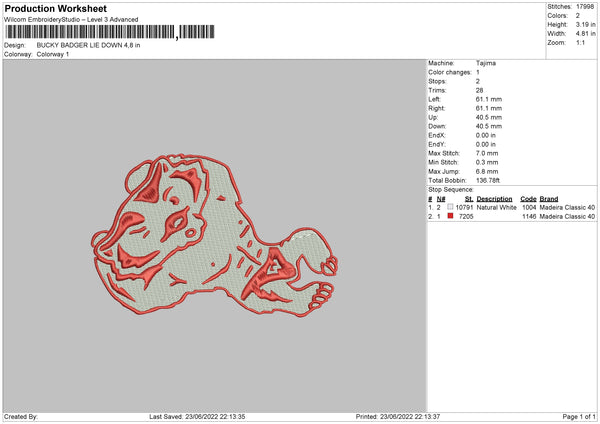The image size is (600, 424).
Task: Click the 'Description' column header
Action: click(494, 199)
